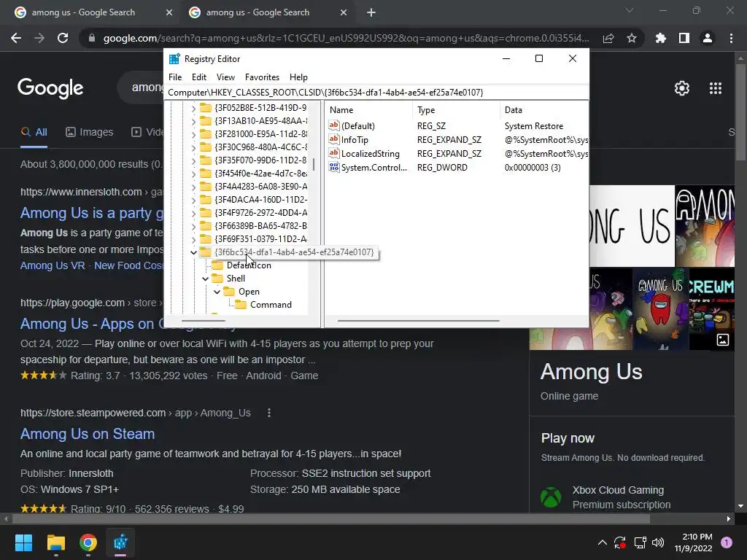Open the View menu in Registry Editor
The width and height of the screenshot is (747, 560).
click(x=225, y=77)
